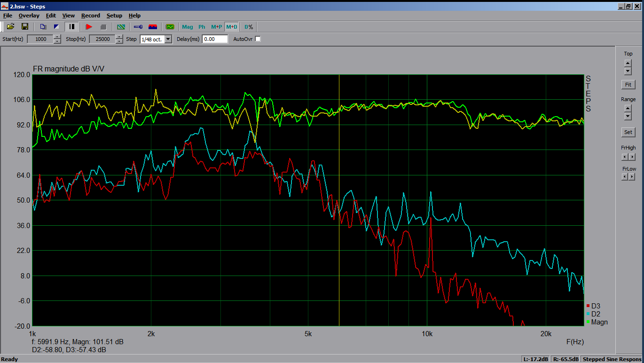Increase the Start(Hz) value with the up arrow

coord(57,37)
